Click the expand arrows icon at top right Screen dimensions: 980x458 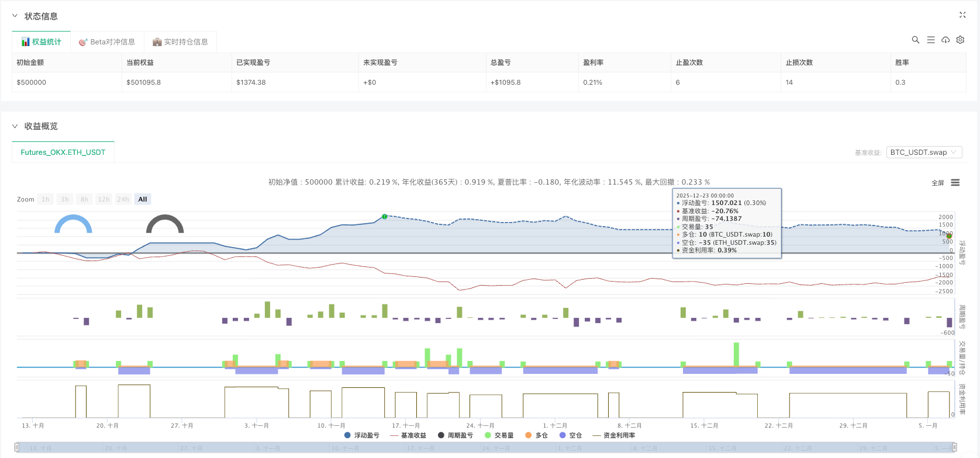[962, 15]
